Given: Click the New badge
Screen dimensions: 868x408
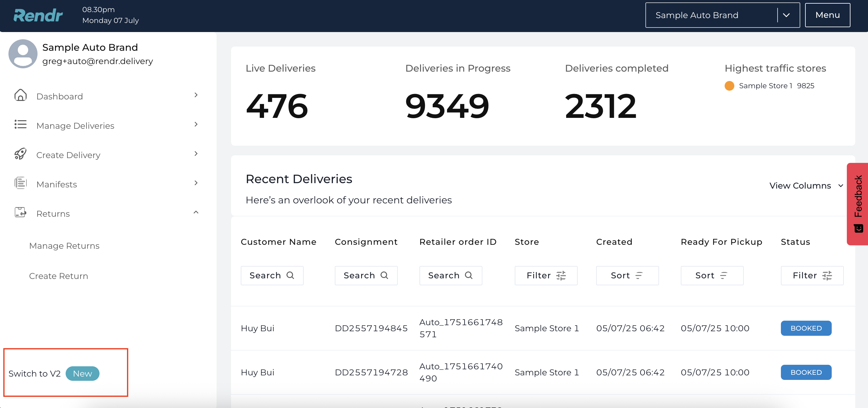Looking at the screenshot, I should [x=83, y=373].
